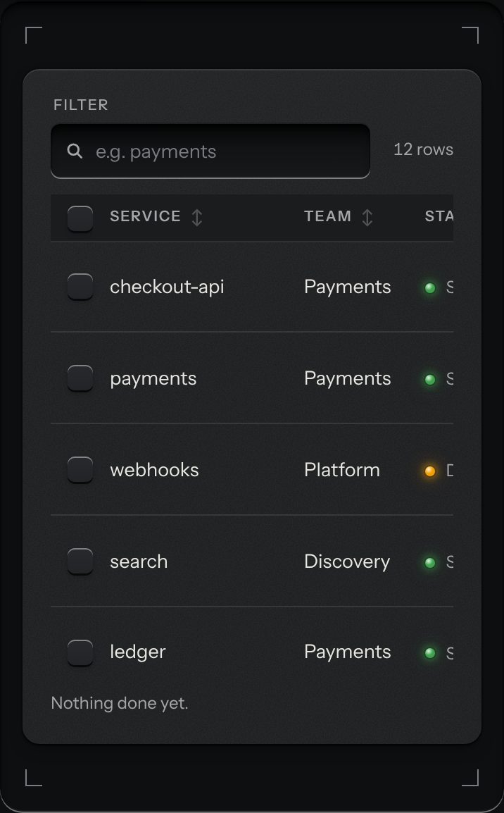Check the payments row checkbox
Viewport: 504px width, 813px height.
[80, 378]
